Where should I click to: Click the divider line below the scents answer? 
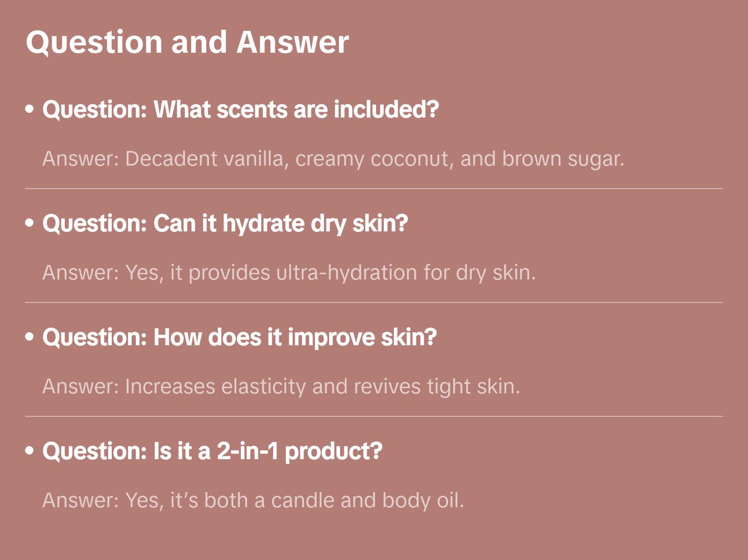tap(373, 189)
